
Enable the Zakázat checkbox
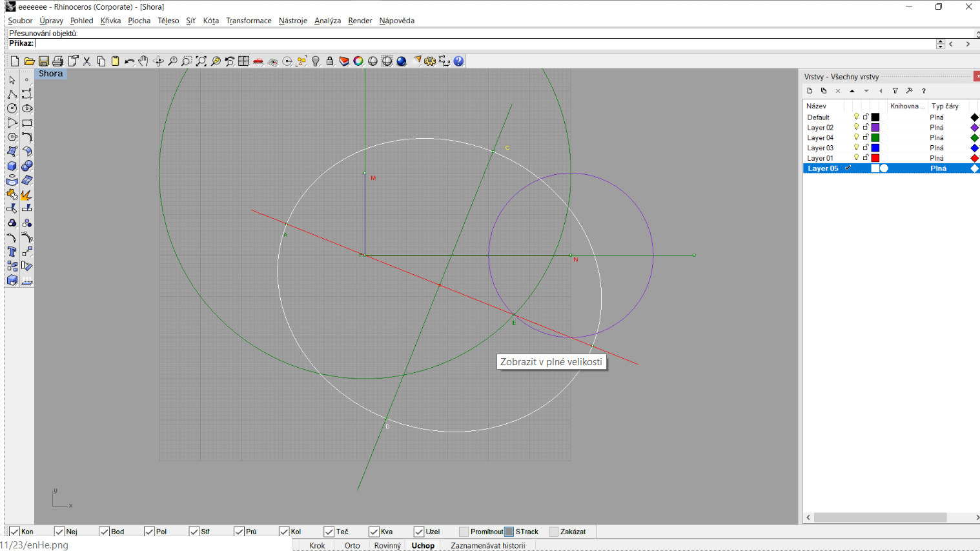pyautogui.click(x=553, y=532)
